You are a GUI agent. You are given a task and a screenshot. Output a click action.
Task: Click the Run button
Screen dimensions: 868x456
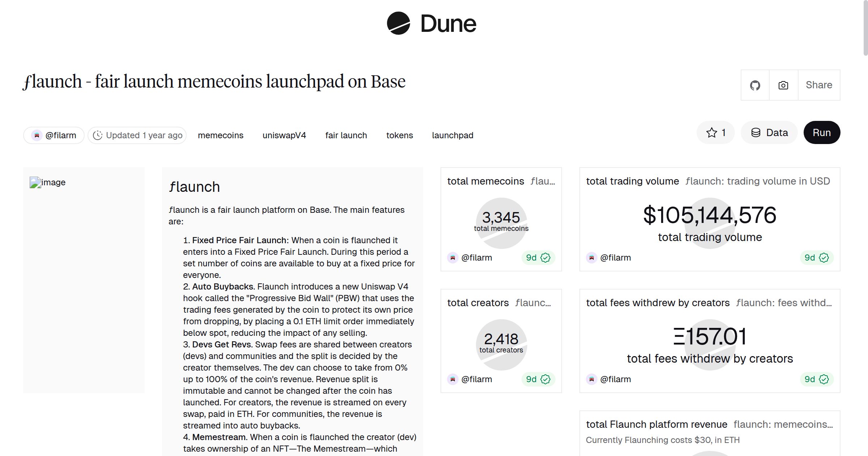point(822,132)
